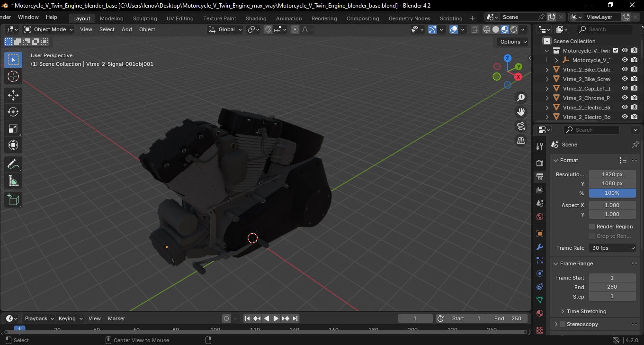The width and height of the screenshot is (644, 345).
Task: Activate the Annotate tool
Action: coord(13,164)
